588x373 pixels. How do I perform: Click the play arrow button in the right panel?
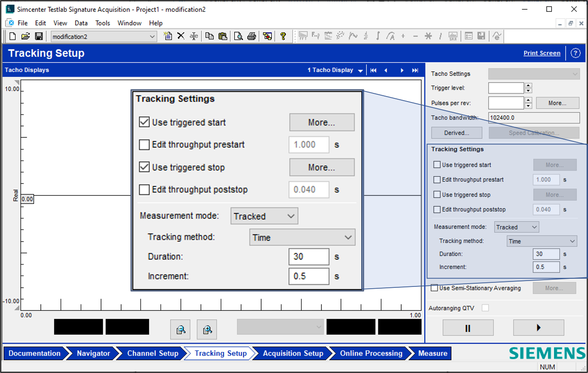pos(539,328)
